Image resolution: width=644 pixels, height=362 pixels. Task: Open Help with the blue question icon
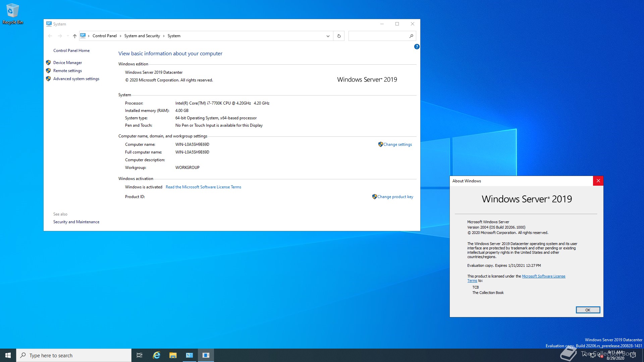click(x=417, y=47)
